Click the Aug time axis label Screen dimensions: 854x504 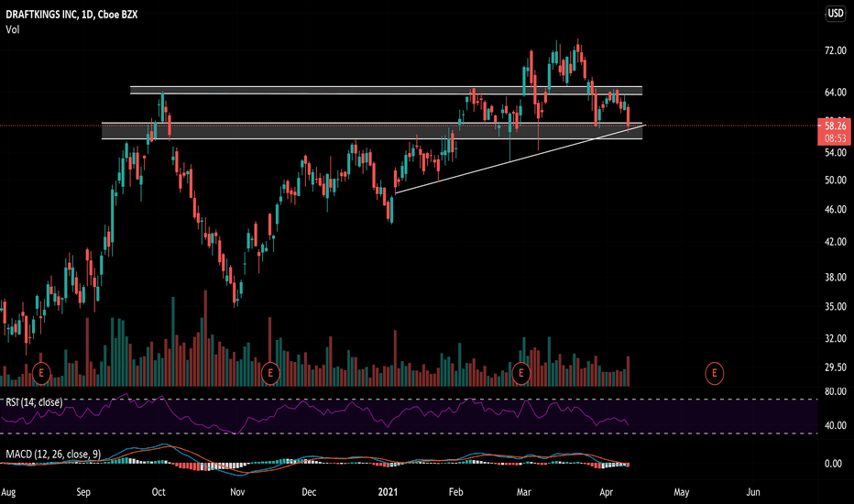tap(9, 492)
